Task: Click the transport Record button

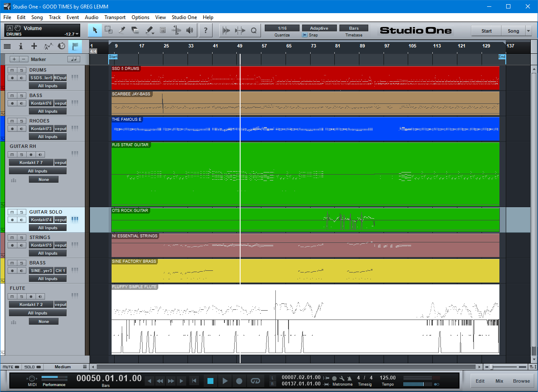Action: tap(239, 381)
